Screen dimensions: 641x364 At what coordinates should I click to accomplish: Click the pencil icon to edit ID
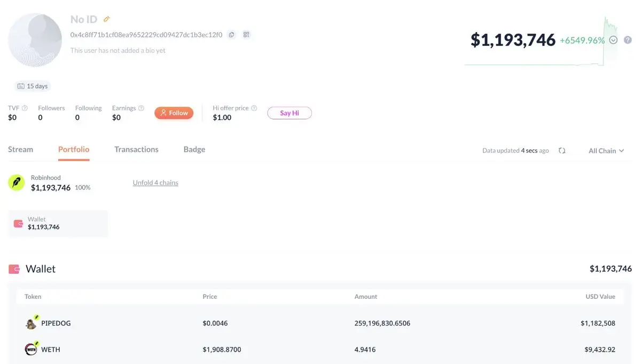(x=106, y=19)
